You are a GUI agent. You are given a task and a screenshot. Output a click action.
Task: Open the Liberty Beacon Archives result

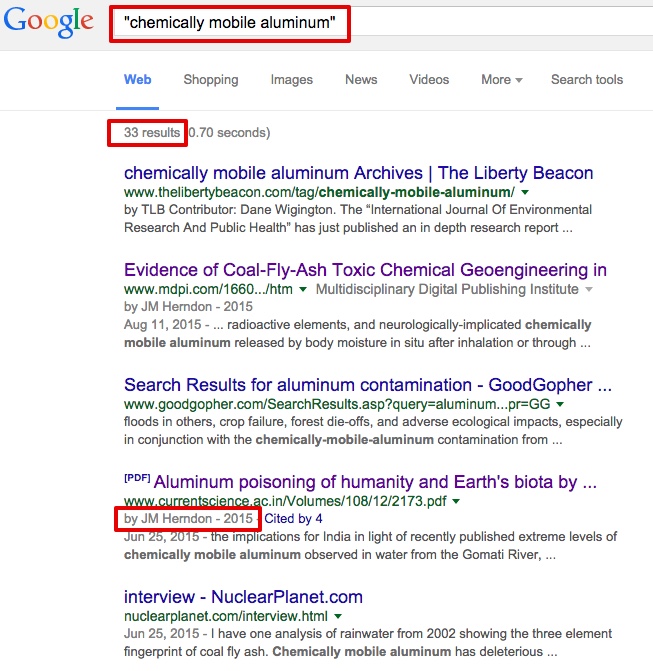(359, 173)
